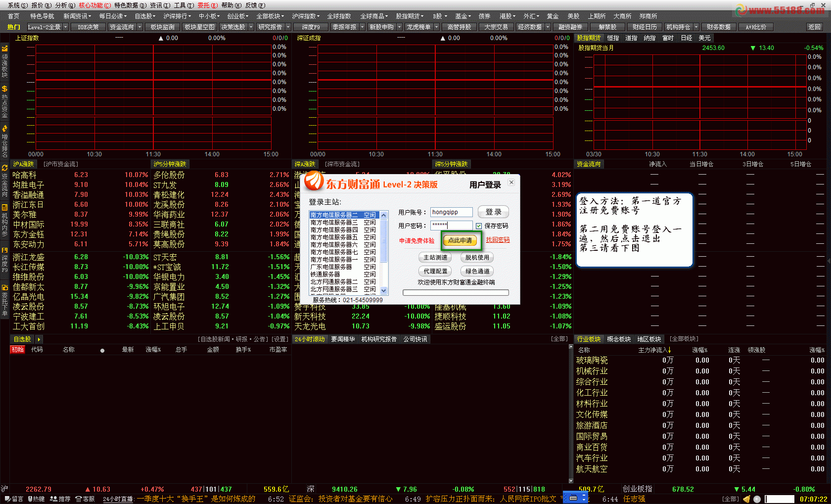Screen dimensions: 831x504
Task: Click the 深度F9 toolbar button
Action: tap(311, 27)
